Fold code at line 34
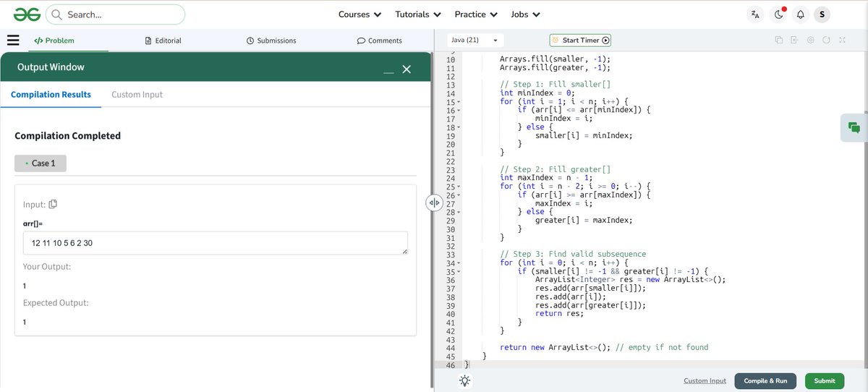Screen dimensions: 868x392 point(459,263)
